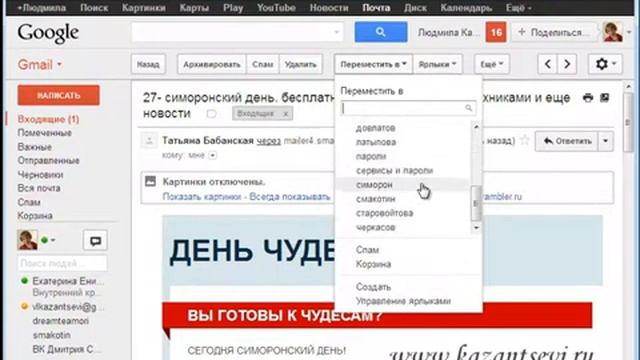Click the sidebar chat profile photo

click(x=27, y=240)
